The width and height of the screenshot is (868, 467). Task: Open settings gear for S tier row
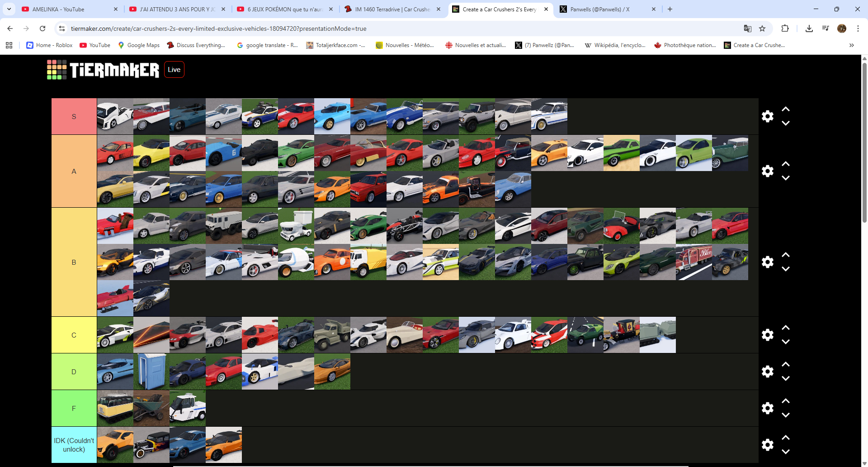pos(767,116)
